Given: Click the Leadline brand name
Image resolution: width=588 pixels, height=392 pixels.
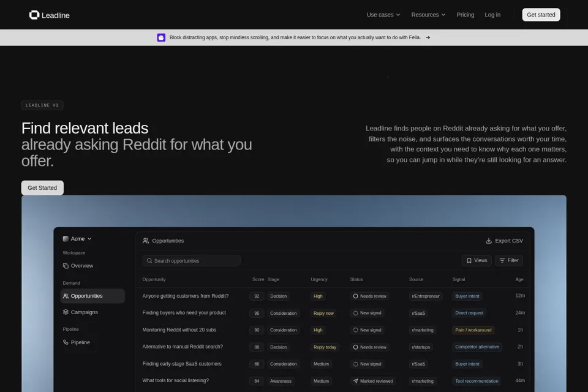Looking at the screenshot, I should pyautogui.click(x=56, y=15).
